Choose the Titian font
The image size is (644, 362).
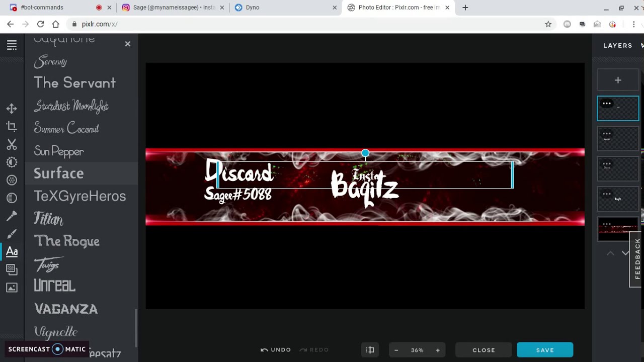pyautogui.click(x=48, y=219)
